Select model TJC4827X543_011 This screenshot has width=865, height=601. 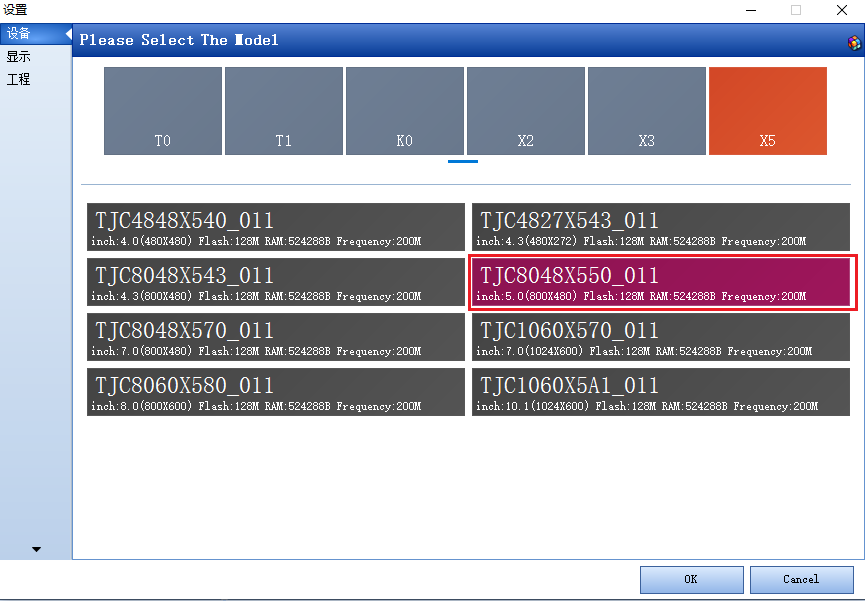pyautogui.click(x=661, y=227)
